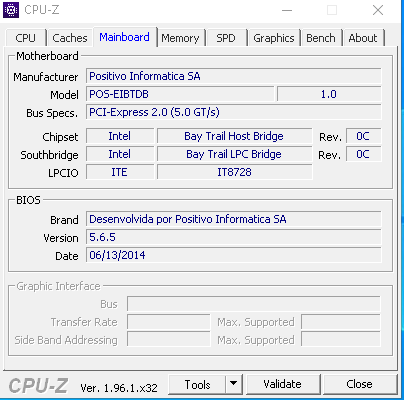Open the Tools dropdown arrow
The width and height of the screenshot is (404, 400).
pyautogui.click(x=234, y=384)
